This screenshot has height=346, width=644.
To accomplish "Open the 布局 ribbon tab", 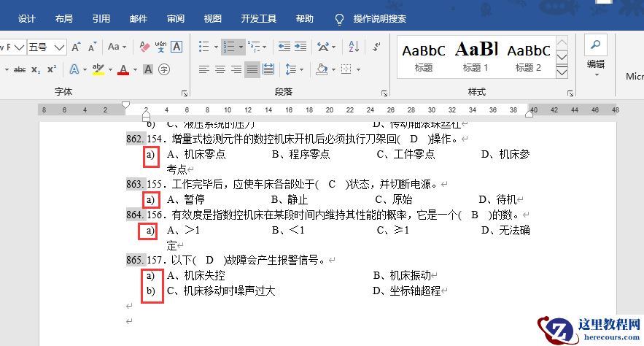I will coord(64,18).
